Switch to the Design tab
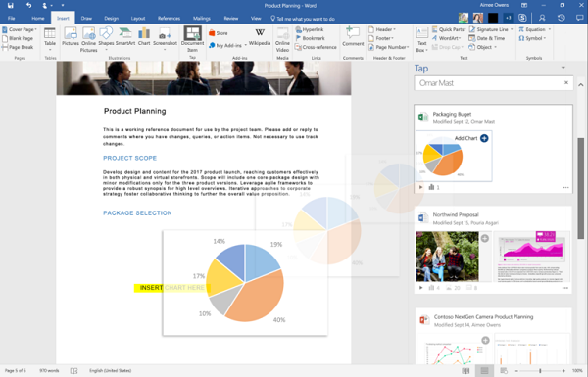 point(112,18)
